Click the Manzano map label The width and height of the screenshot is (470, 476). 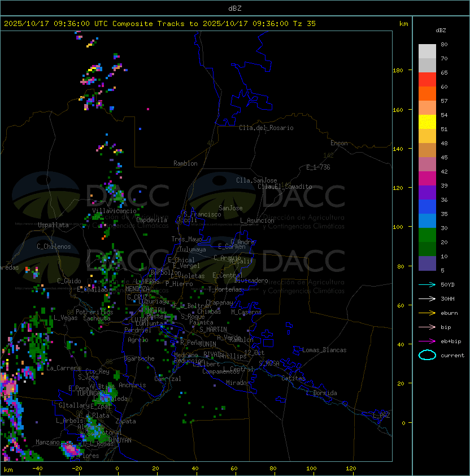point(47,442)
